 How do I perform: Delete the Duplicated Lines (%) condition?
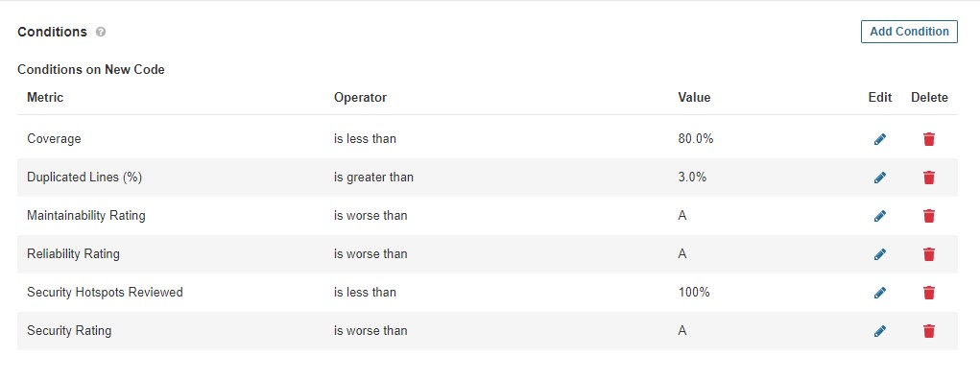929,178
